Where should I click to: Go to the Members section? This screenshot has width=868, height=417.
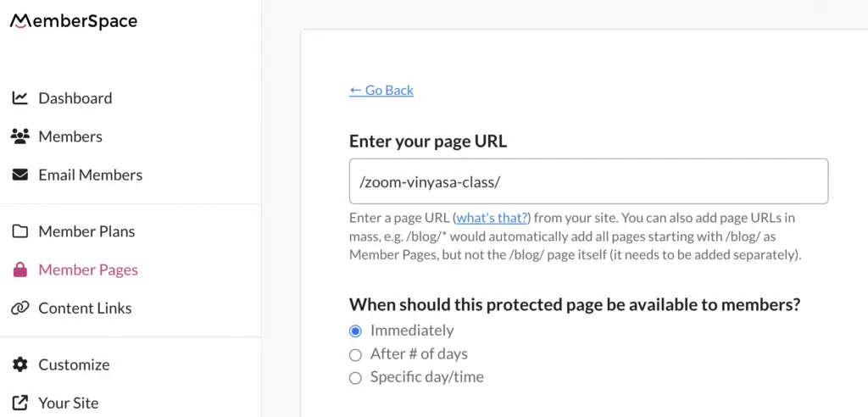[70, 136]
